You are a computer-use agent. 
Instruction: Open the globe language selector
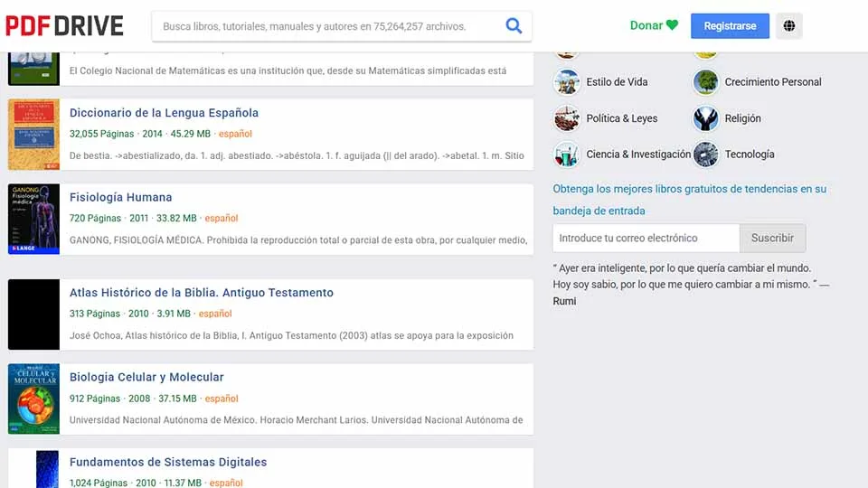[788, 26]
